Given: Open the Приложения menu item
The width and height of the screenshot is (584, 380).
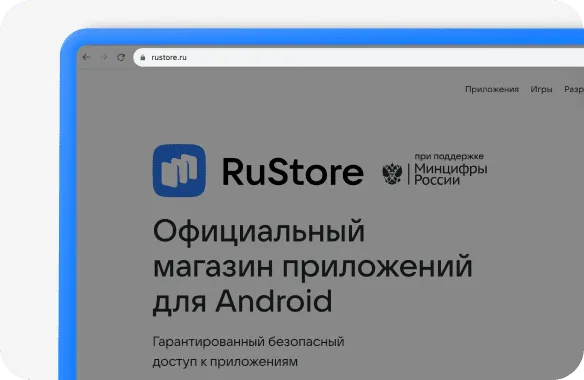Looking at the screenshot, I should pyautogui.click(x=492, y=89).
